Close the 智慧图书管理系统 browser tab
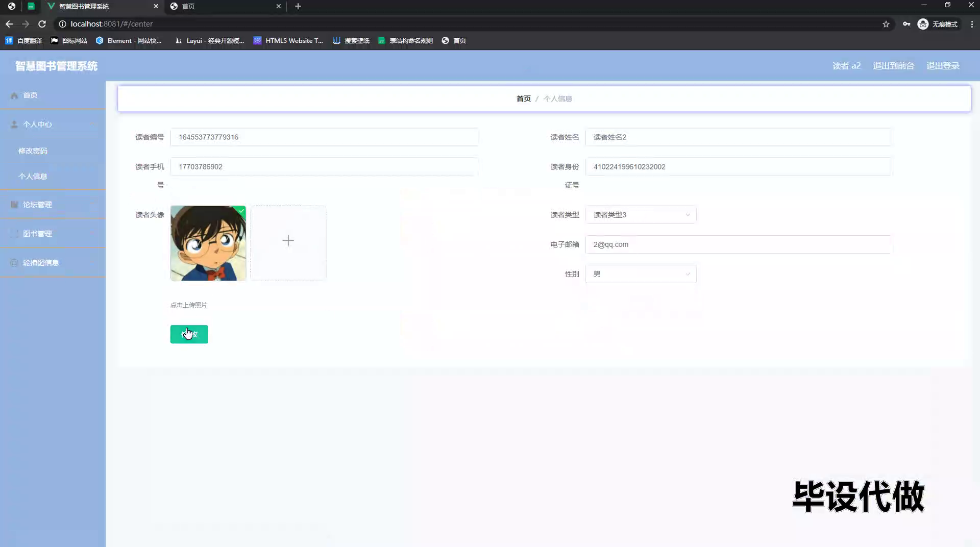Viewport: 980px width, 547px height. (156, 6)
